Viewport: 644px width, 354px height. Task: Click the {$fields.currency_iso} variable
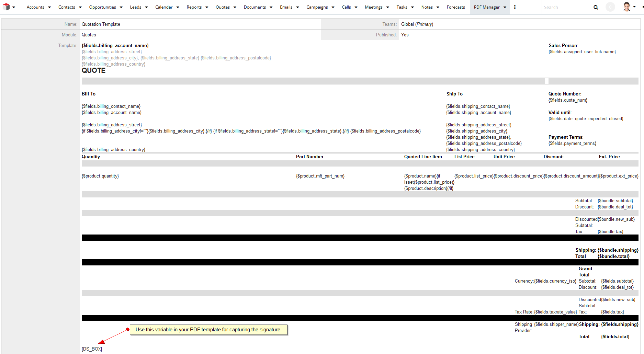pos(555,281)
